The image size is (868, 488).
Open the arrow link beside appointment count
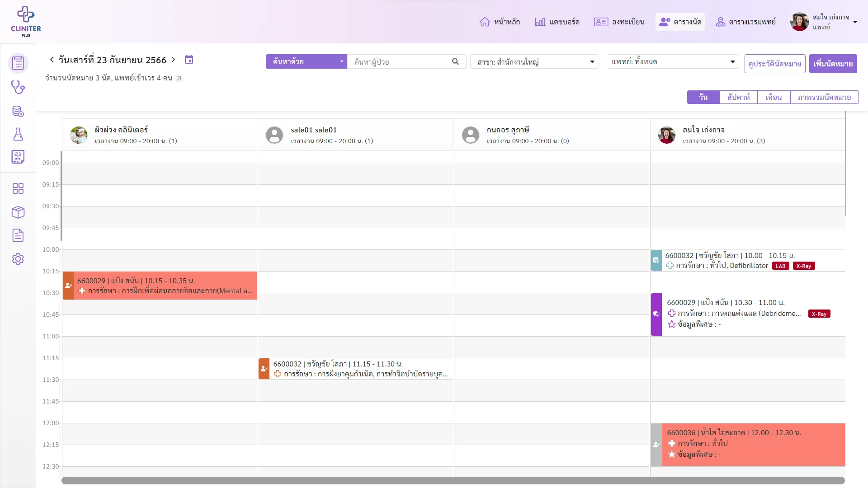pos(179,78)
